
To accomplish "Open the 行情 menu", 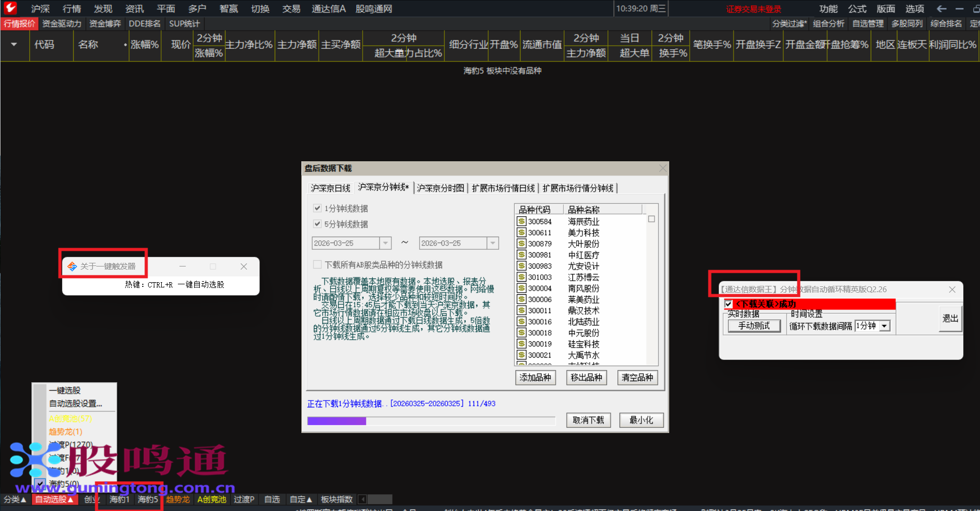I will tap(72, 9).
